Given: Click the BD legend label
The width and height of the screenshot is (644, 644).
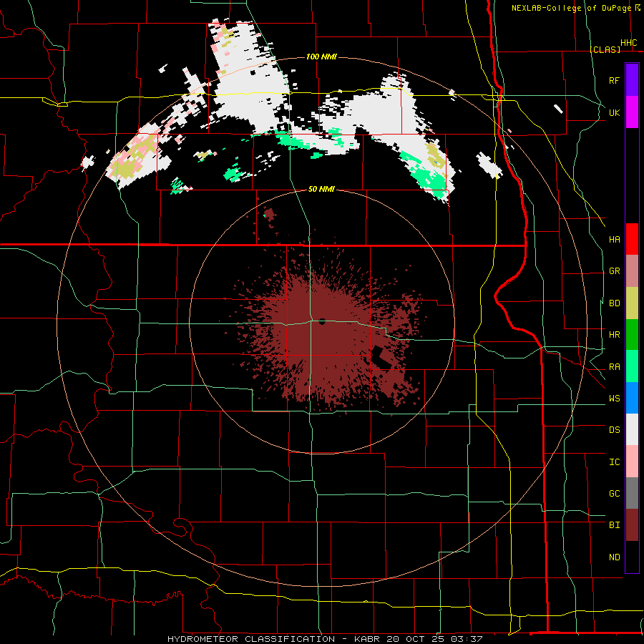Looking at the screenshot, I should (x=614, y=303).
